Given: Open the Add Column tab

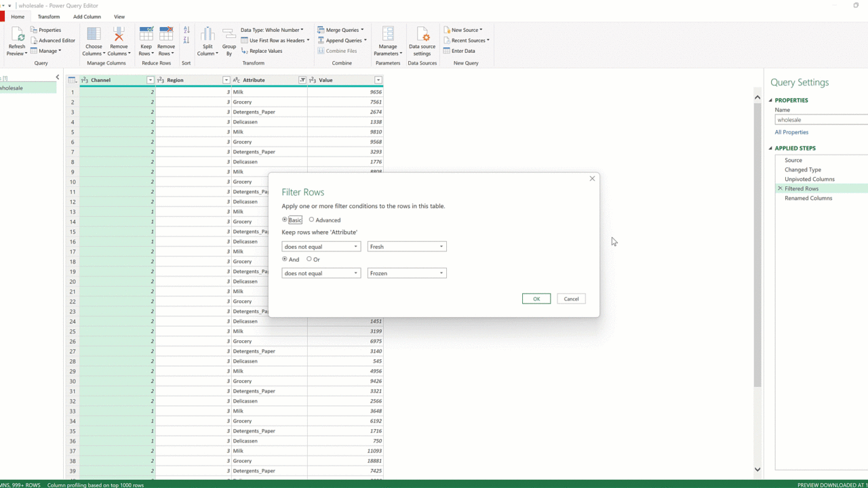Looking at the screenshot, I should coord(87,16).
